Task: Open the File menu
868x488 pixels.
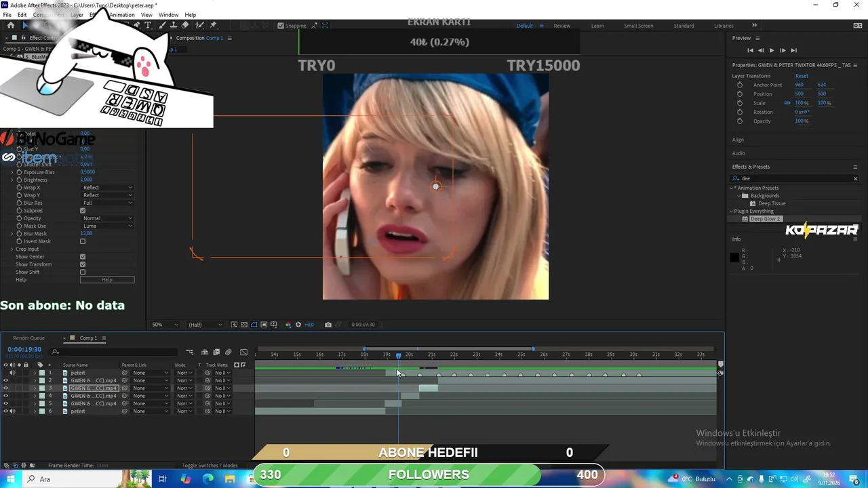Action: click(7, 15)
